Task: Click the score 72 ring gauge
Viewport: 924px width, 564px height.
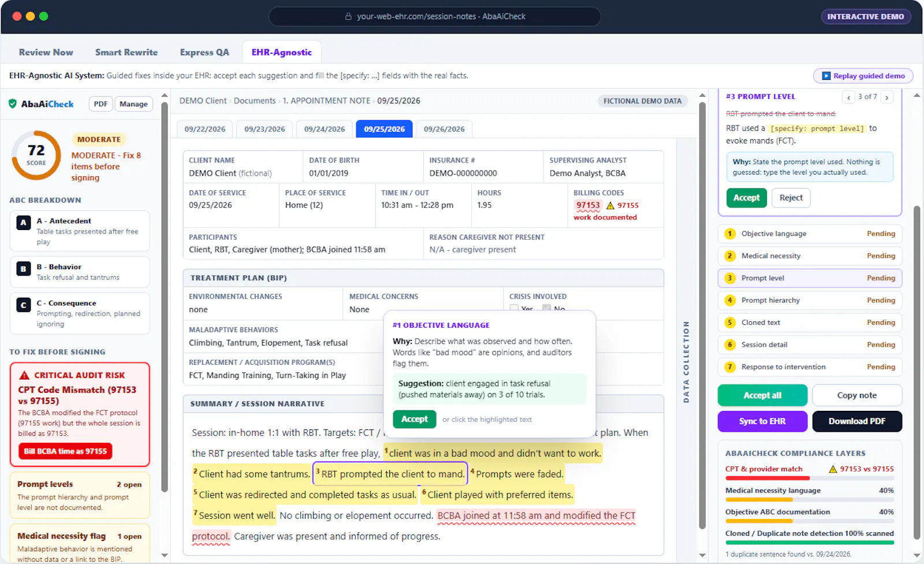Action: [36, 155]
